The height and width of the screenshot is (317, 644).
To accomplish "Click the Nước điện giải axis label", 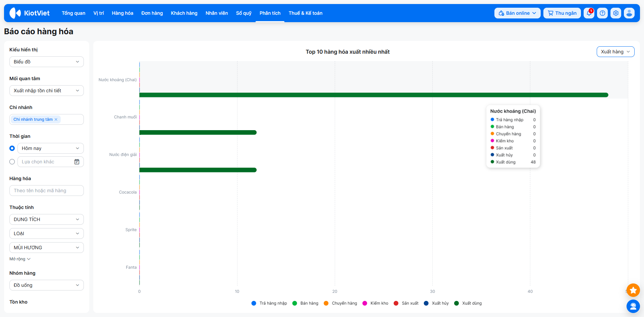I will [x=123, y=155].
